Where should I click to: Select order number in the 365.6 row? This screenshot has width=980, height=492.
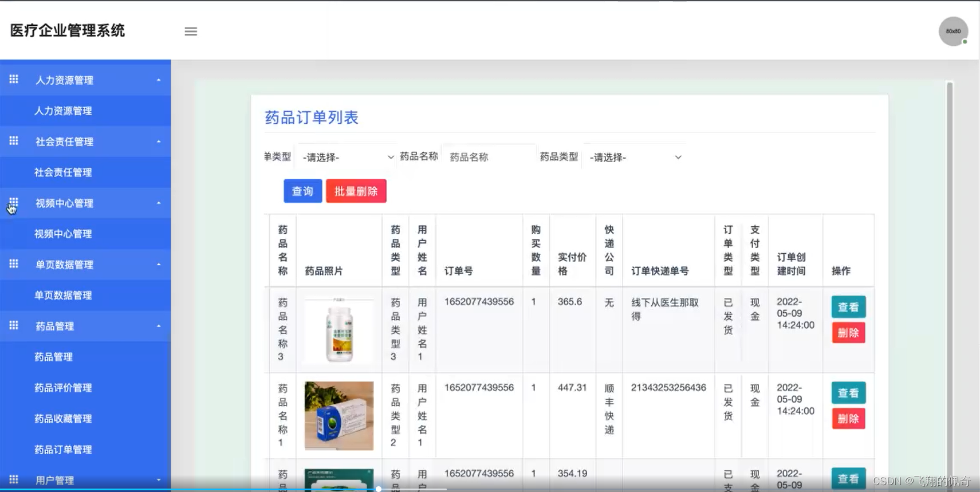479,302
